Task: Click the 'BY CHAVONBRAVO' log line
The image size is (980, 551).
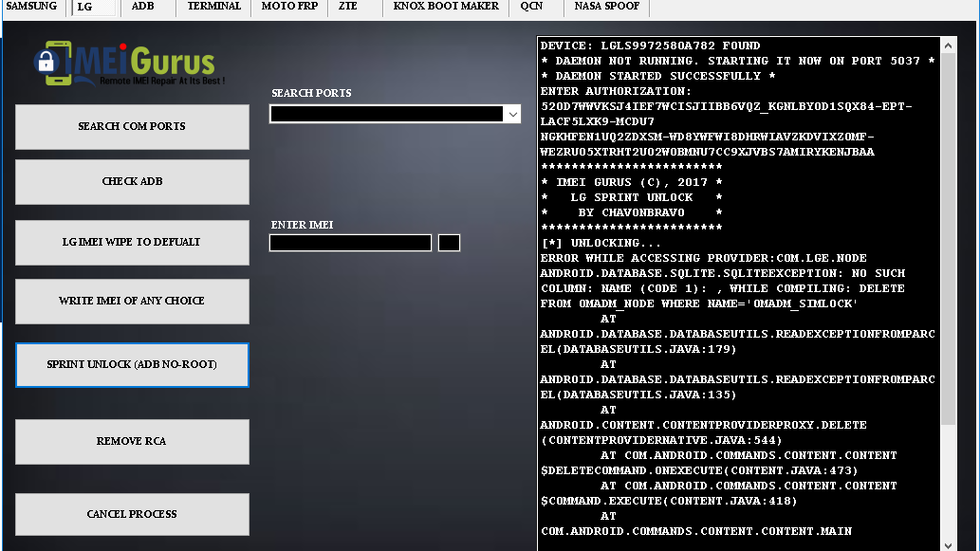Action: pyautogui.click(x=631, y=212)
